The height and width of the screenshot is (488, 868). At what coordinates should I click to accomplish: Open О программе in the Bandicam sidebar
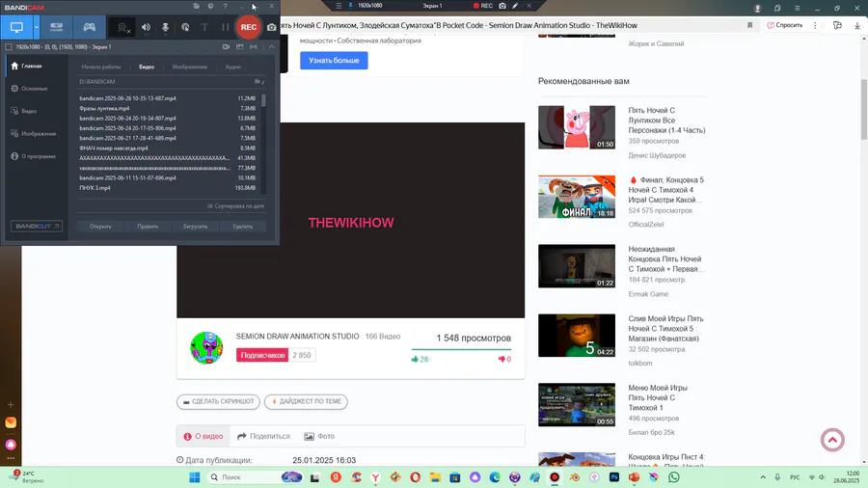point(36,156)
